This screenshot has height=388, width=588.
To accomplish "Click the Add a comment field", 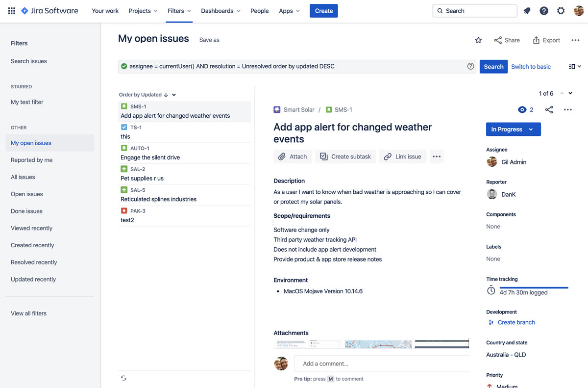I will click(381, 363).
